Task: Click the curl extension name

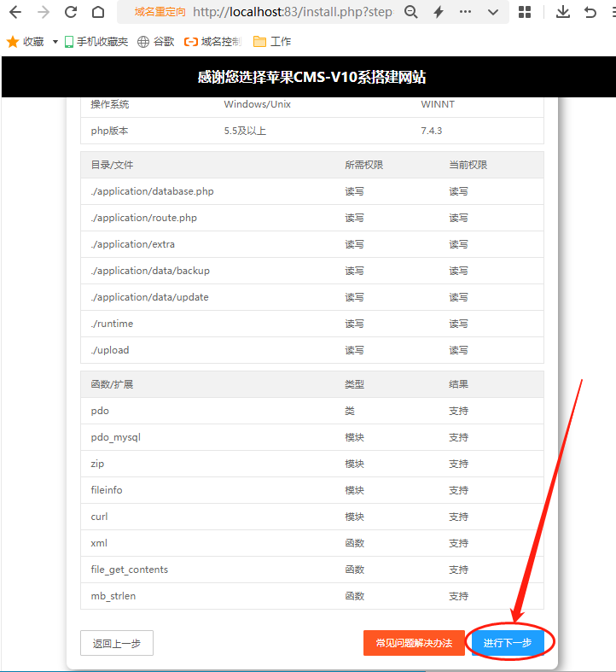Action: click(99, 517)
